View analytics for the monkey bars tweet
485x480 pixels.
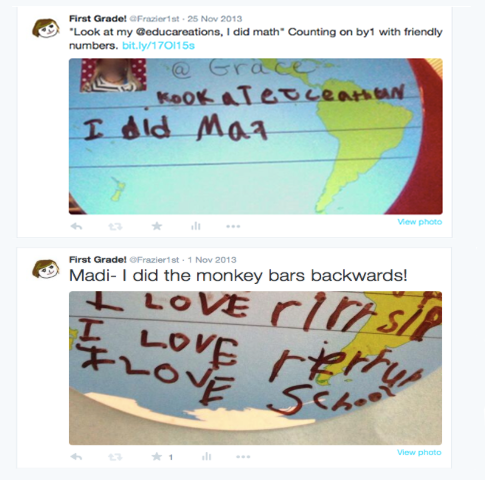coord(207,457)
